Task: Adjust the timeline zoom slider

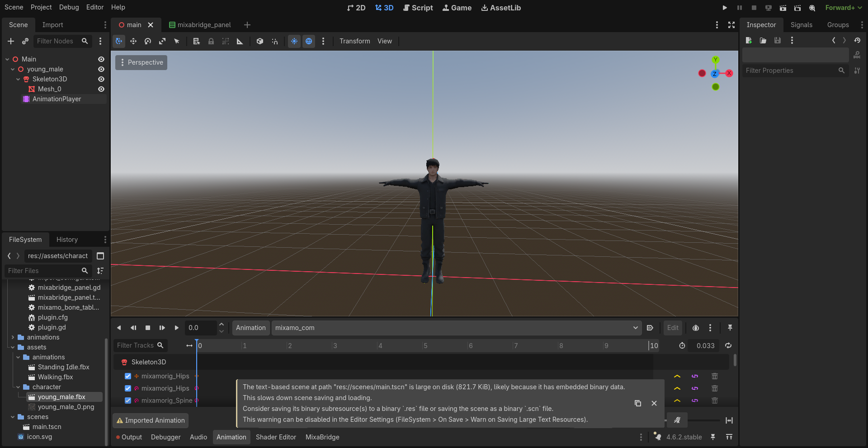Action: click(705, 420)
